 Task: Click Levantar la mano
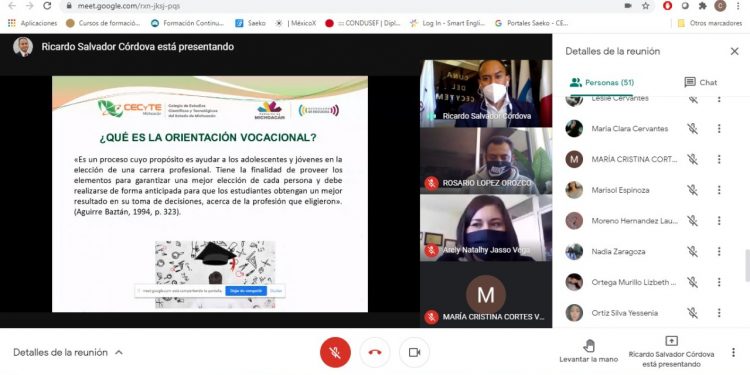tap(588, 352)
